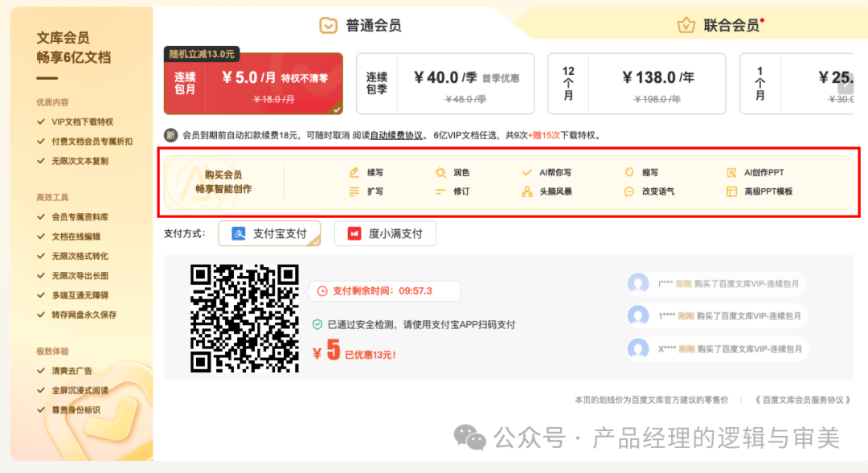The height and width of the screenshot is (473, 868).
Task: Select the 连续包季 ¥40.0/季 plan
Action: (445, 84)
